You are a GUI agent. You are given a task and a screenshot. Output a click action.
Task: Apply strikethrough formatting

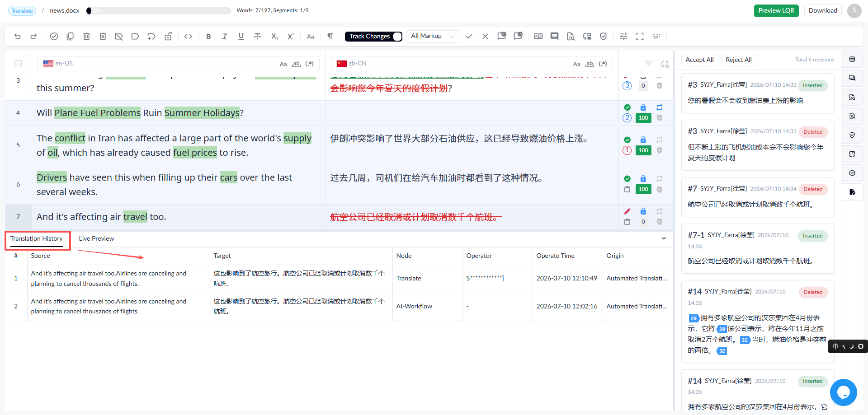tap(257, 37)
